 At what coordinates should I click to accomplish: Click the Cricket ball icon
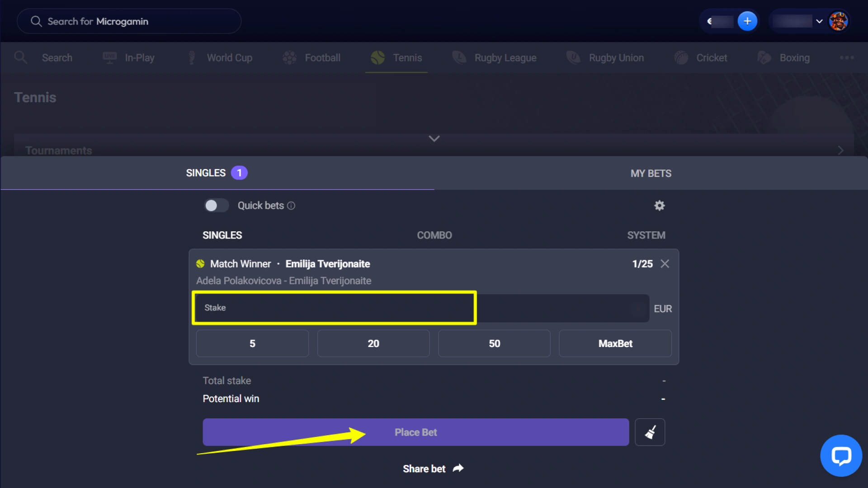[681, 57]
